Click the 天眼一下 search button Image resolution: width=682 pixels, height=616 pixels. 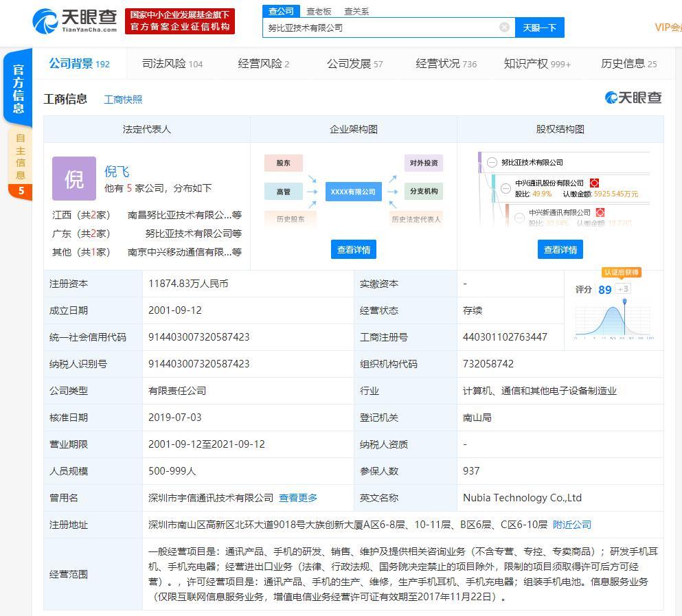pos(539,27)
